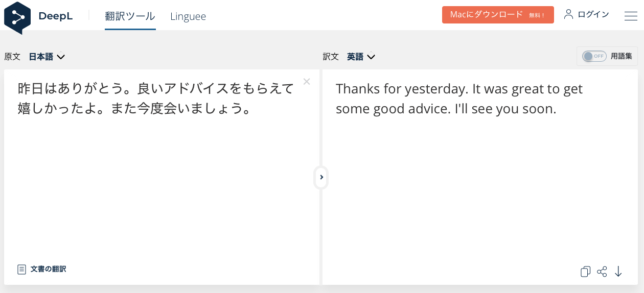
Task: Open the hamburger main menu
Action: 631,16
